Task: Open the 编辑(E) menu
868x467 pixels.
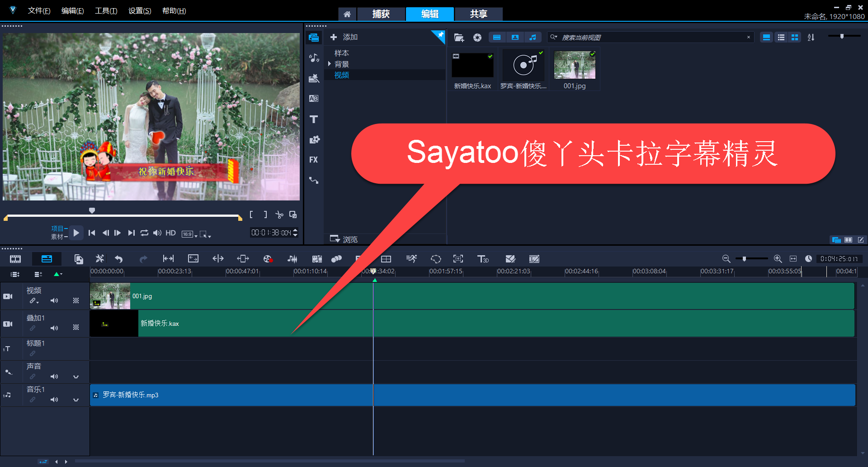Action: coord(72,10)
